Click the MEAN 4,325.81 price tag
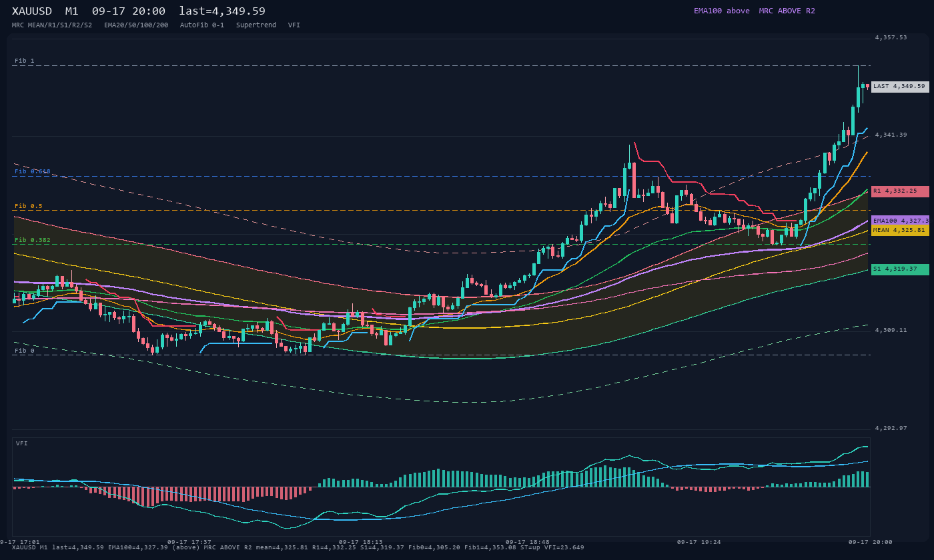 click(x=900, y=230)
